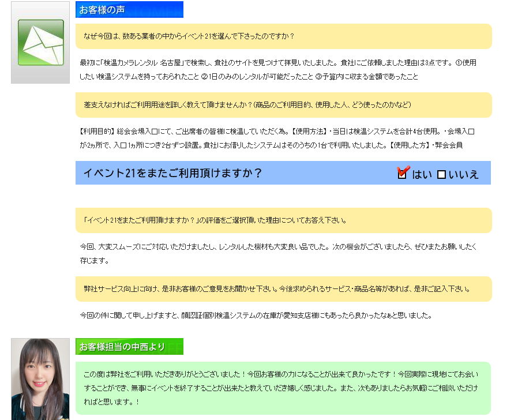The width and height of the screenshot is (518, 420).
Task: Click the staff photo of Nakanishi
Action: tap(40, 378)
